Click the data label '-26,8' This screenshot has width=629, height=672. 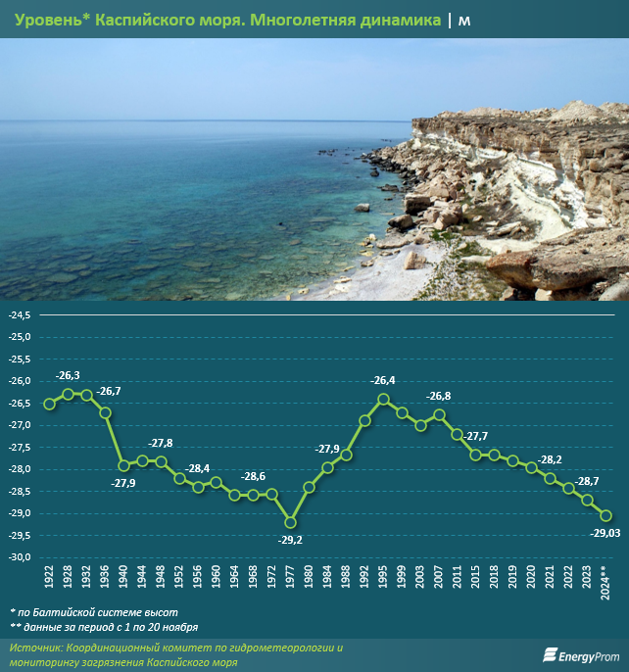click(438, 397)
